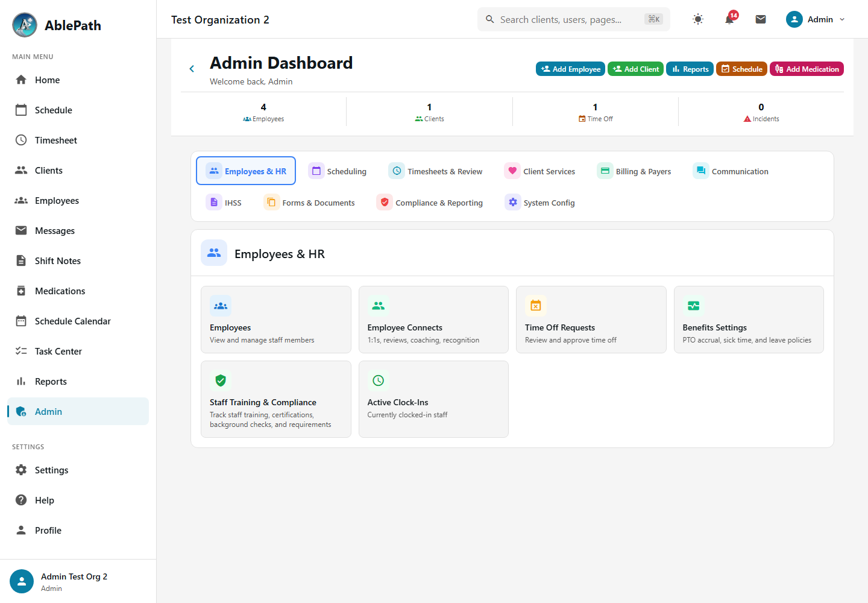This screenshot has height=603, width=868.
Task: Click 'Currently clocked-in staff' text
Action: click(407, 415)
